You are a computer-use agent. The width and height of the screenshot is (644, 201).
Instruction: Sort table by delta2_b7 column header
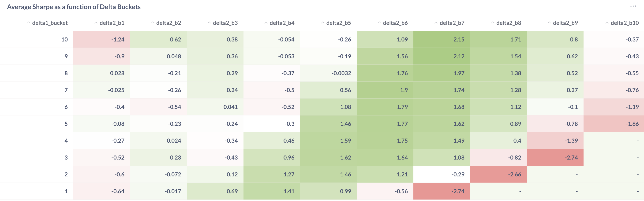[452, 23]
